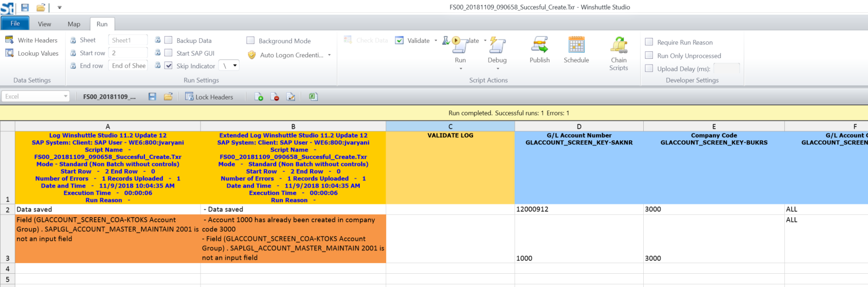Uncheck the Skip Indicator checkbox
868x287 pixels.
click(x=169, y=66)
